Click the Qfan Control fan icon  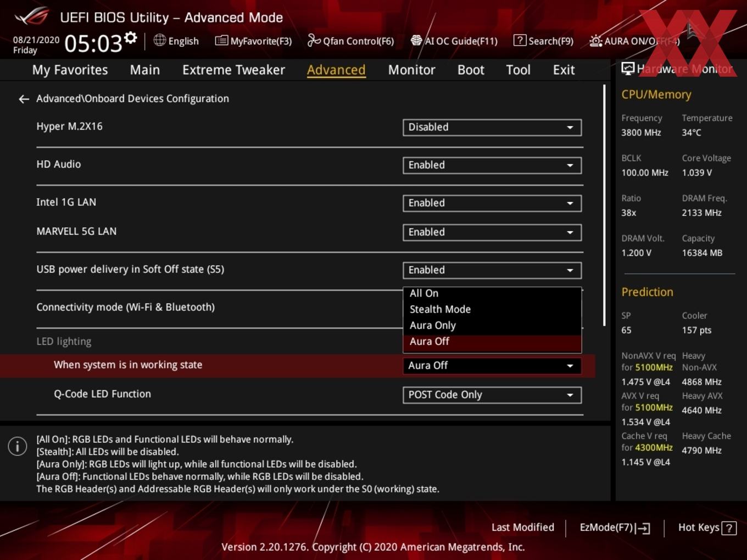click(x=314, y=40)
